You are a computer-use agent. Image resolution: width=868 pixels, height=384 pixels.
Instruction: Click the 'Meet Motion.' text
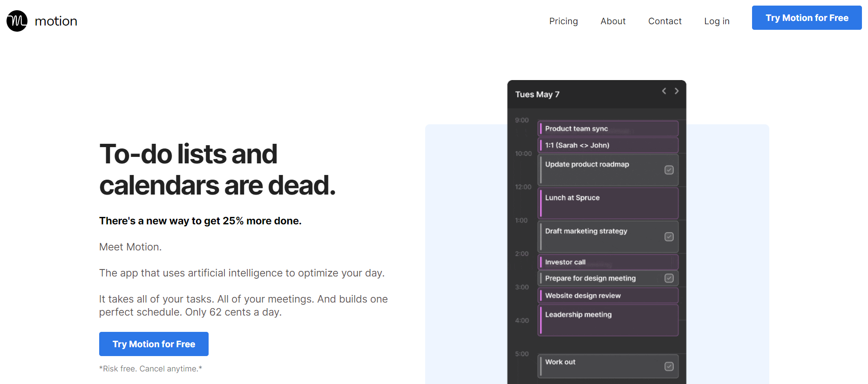point(130,247)
